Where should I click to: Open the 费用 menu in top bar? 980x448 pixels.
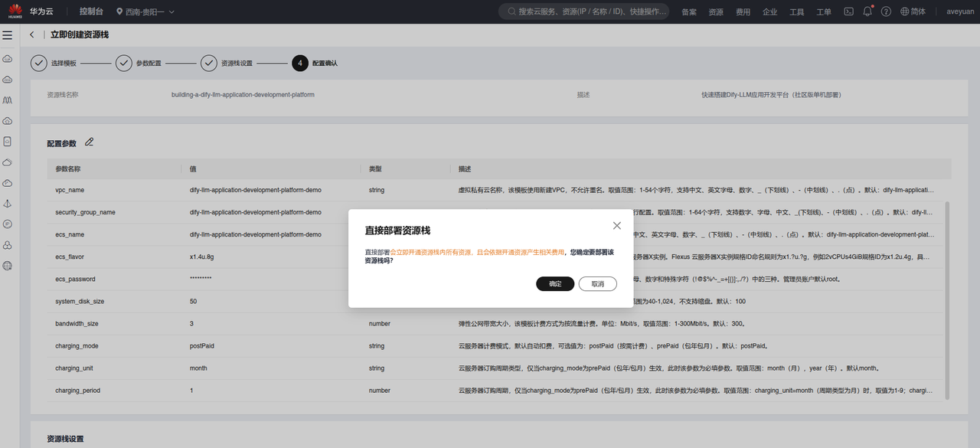(x=743, y=12)
